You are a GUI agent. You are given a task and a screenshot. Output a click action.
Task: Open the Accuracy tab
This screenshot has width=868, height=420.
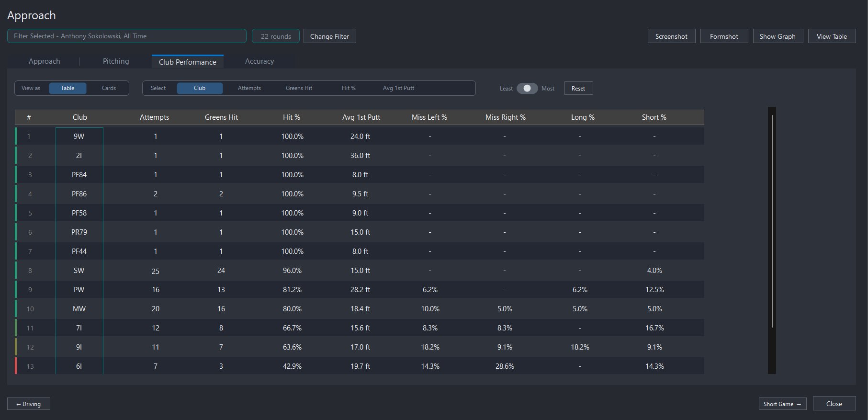[x=259, y=61]
